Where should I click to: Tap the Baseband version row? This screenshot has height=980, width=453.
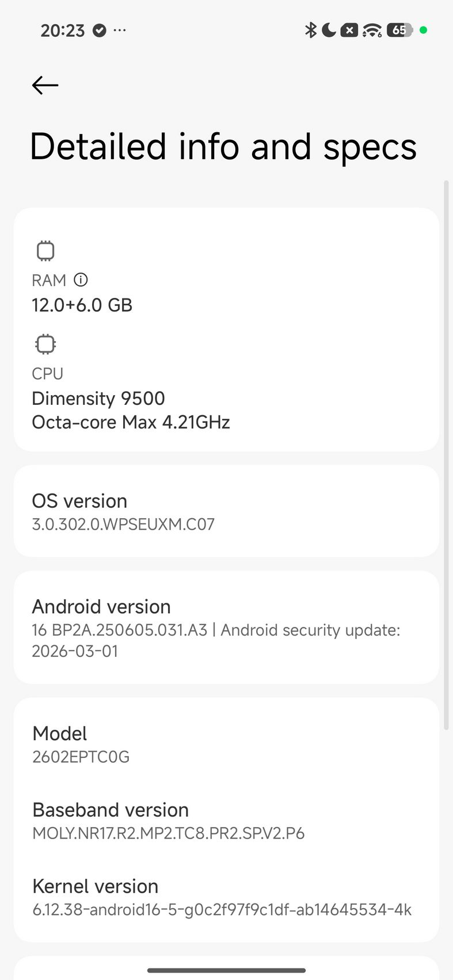226,821
